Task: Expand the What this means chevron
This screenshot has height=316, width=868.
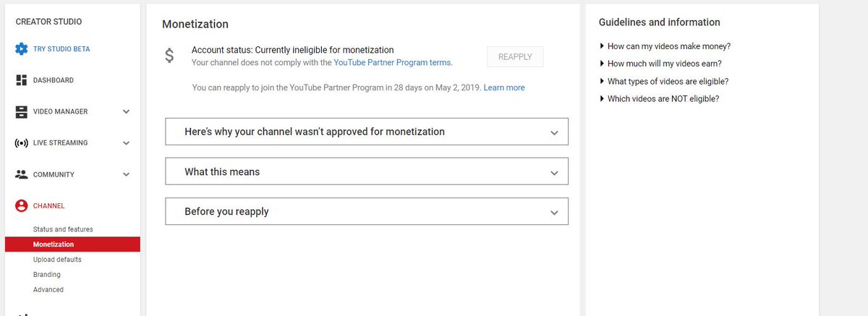Action: 555,173
